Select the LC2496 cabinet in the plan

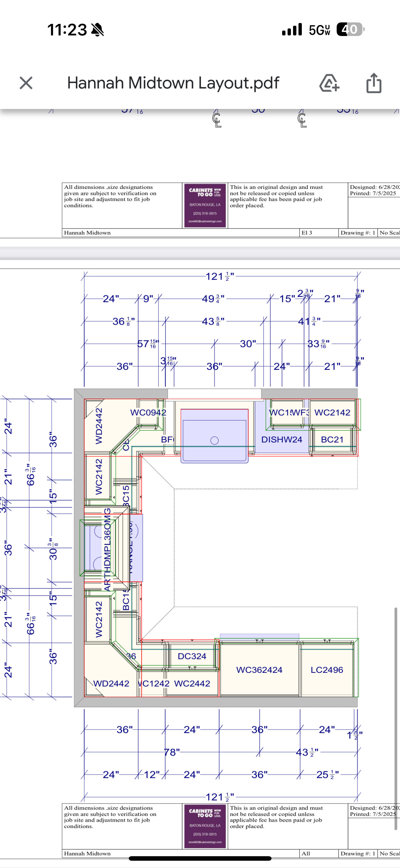pyautogui.click(x=326, y=669)
